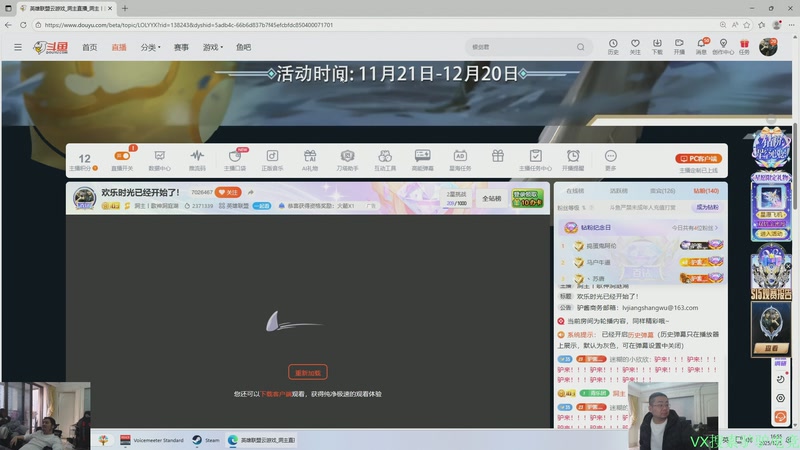Click the orange 关注 follow button

coord(228,192)
